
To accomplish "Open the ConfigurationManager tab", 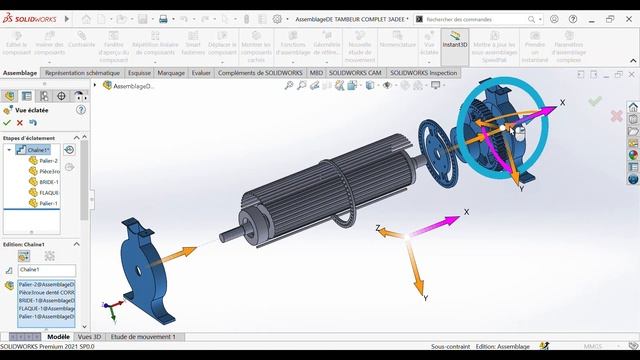I will [44, 96].
